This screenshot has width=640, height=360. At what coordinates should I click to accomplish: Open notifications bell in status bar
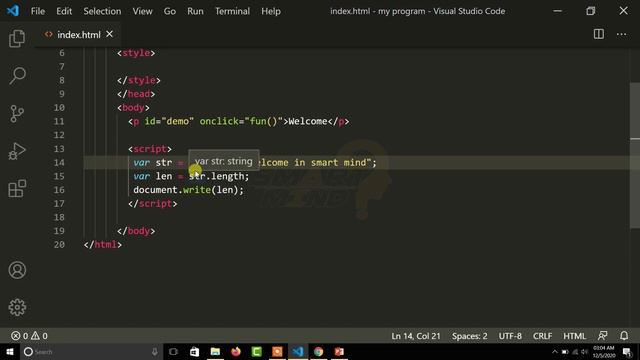click(x=624, y=336)
